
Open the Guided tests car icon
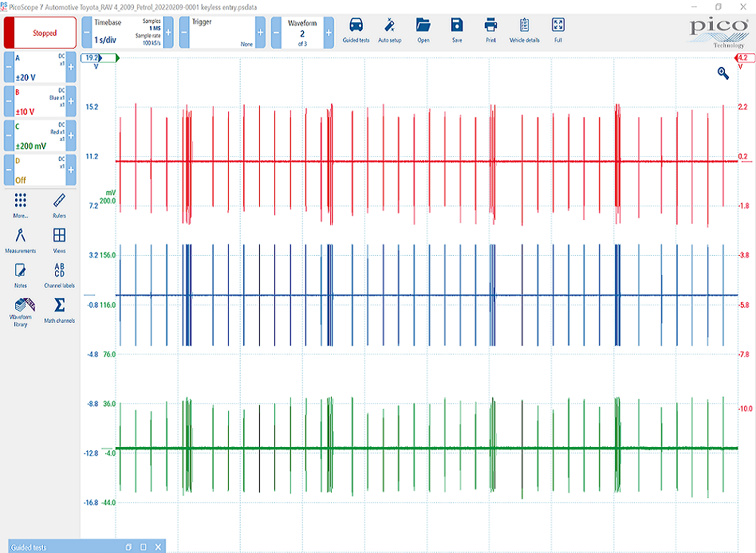coord(356,29)
